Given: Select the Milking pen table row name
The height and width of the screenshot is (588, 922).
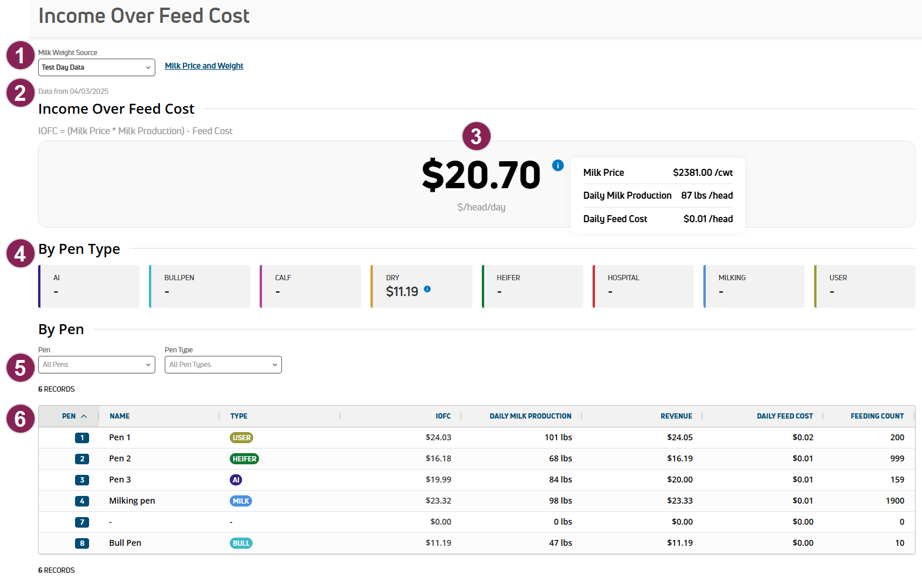Looking at the screenshot, I should point(132,501).
